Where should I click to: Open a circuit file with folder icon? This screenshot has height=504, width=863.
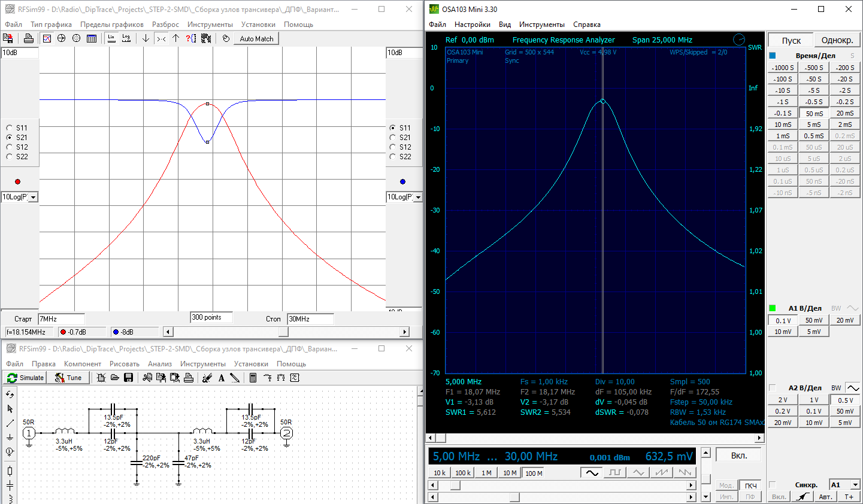(x=114, y=378)
